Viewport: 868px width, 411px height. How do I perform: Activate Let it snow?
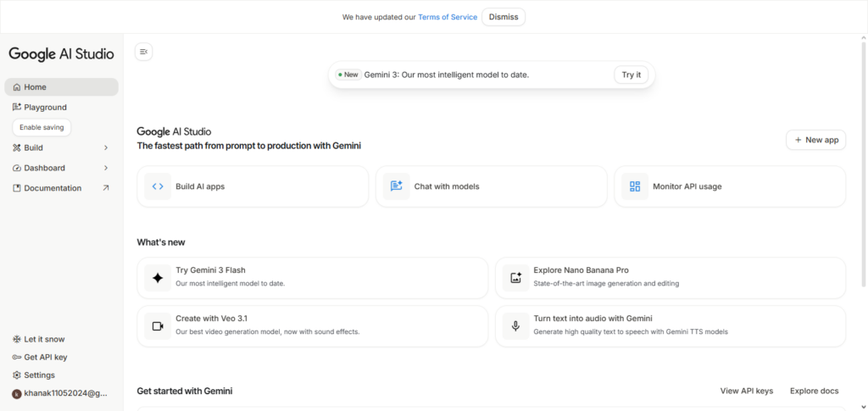pos(61,339)
